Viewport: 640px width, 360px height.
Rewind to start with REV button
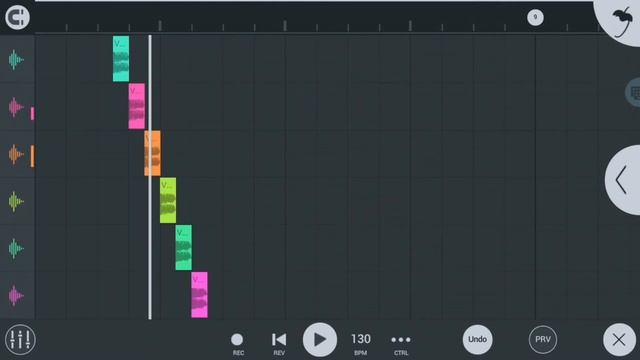pos(279,343)
